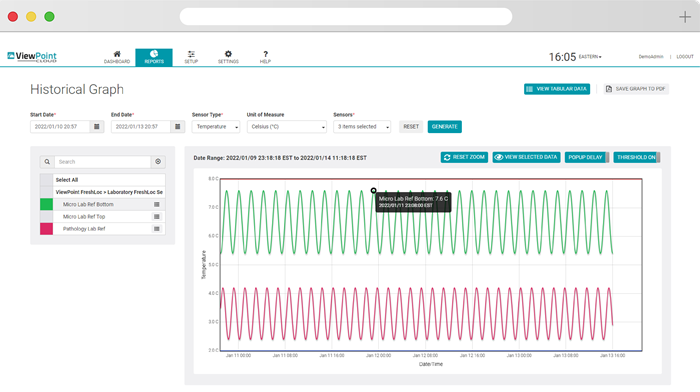Select Pathology Lab Ref row text

[x=84, y=229]
